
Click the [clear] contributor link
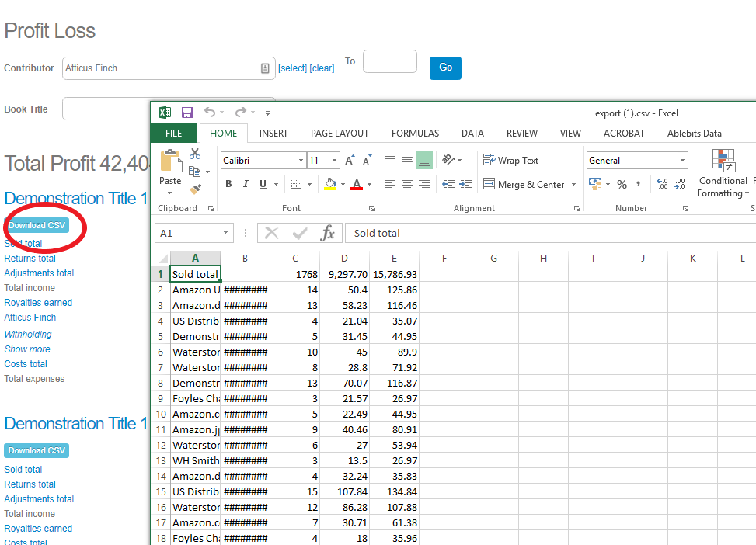[322, 68]
